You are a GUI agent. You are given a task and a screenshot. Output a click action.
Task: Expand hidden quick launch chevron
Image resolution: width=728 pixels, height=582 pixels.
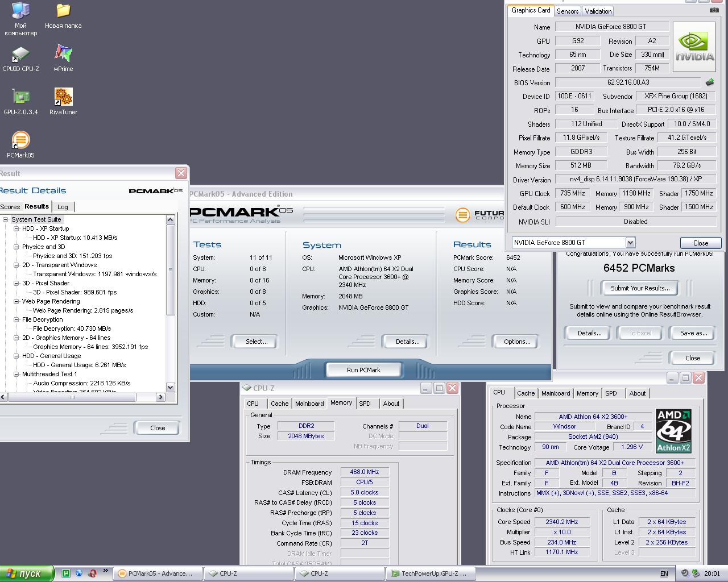106,571
